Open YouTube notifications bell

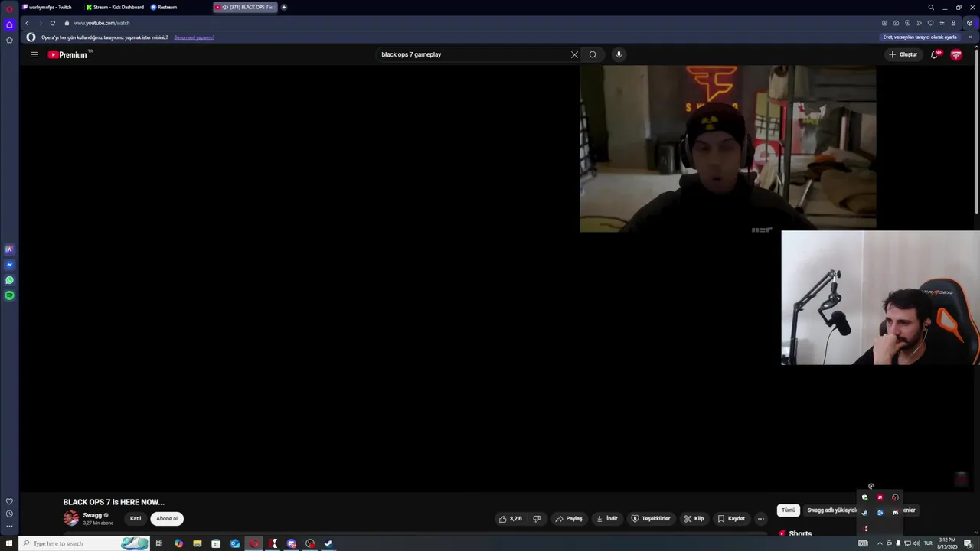pyautogui.click(x=934, y=54)
